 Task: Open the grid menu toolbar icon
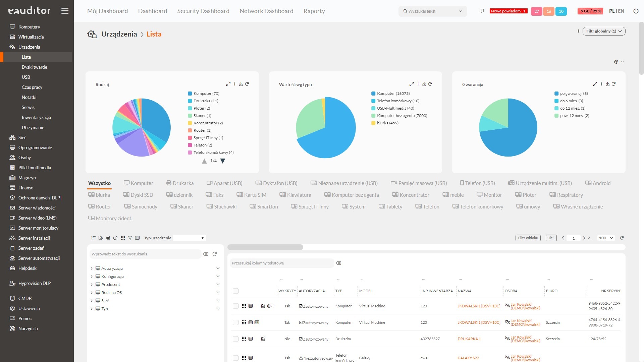click(x=123, y=238)
